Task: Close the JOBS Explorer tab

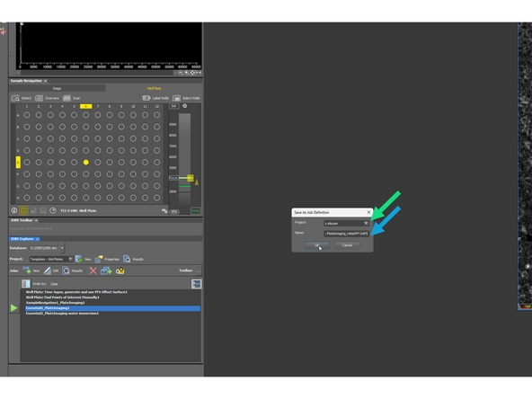Action: [38, 239]
